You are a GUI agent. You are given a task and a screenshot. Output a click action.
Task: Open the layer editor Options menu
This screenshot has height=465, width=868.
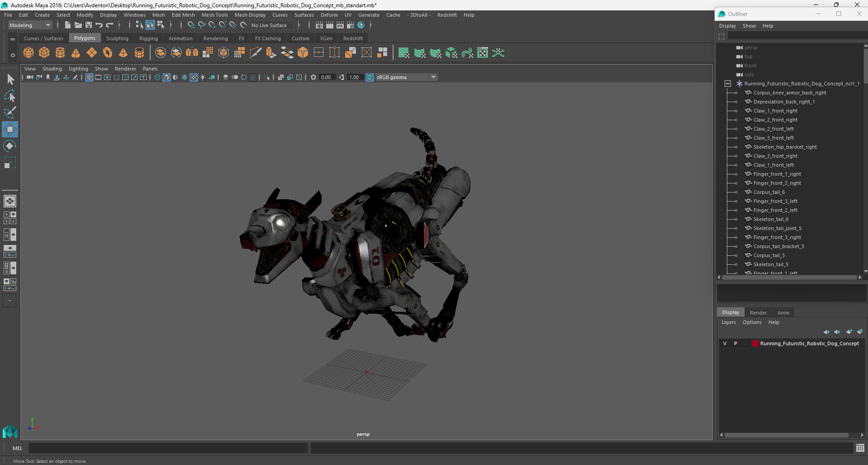click(x=752, y=322)
